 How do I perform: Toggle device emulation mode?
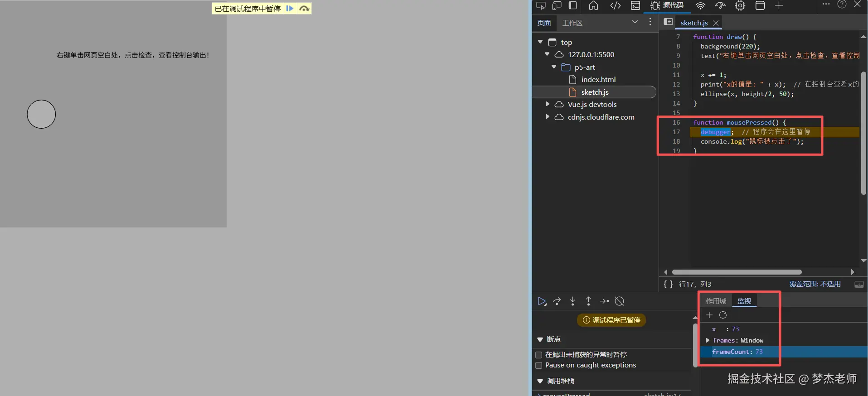(x=557, y=5)
